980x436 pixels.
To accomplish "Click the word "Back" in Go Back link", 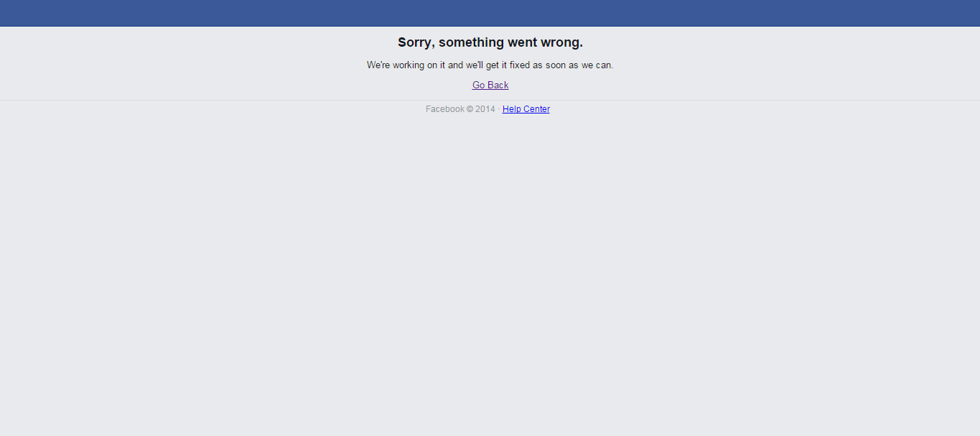I will point(498,85).
